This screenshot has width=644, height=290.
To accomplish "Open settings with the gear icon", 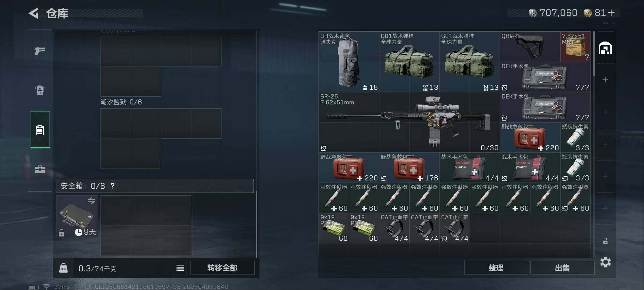I will (605, 262).
